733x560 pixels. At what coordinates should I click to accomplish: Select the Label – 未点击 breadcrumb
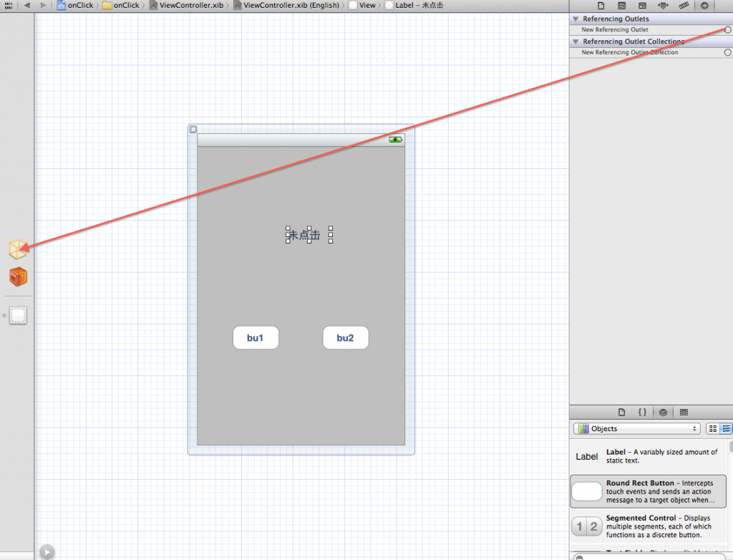tap(414, 5)
